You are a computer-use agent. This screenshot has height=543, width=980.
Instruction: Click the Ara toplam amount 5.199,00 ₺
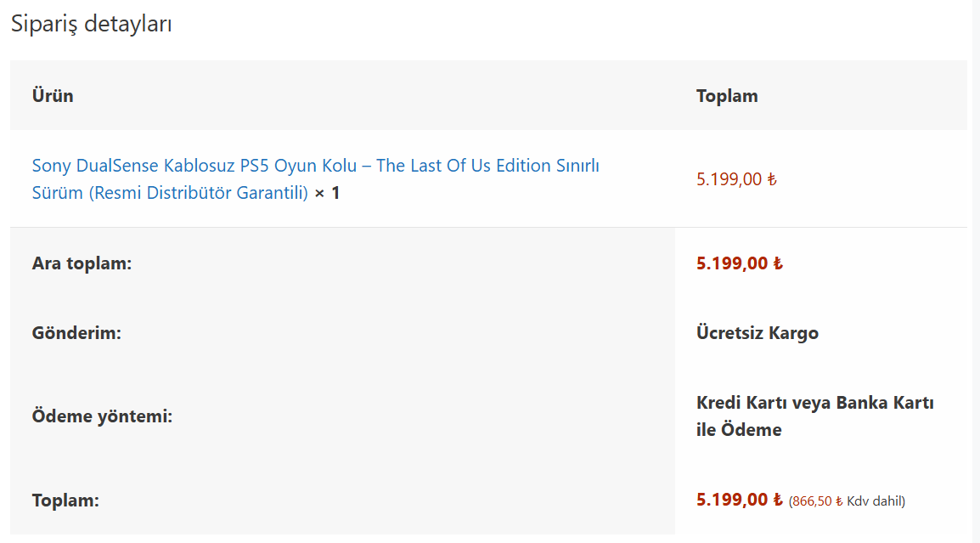(740, 263)
